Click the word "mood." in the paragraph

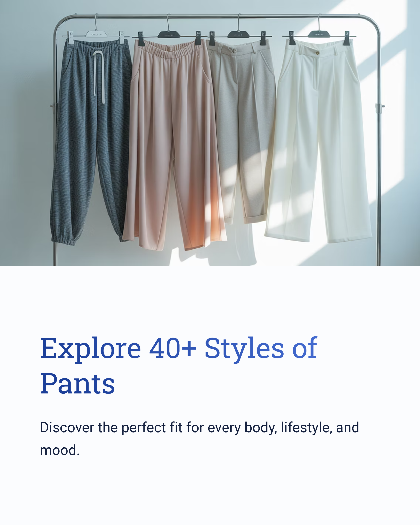60,450
